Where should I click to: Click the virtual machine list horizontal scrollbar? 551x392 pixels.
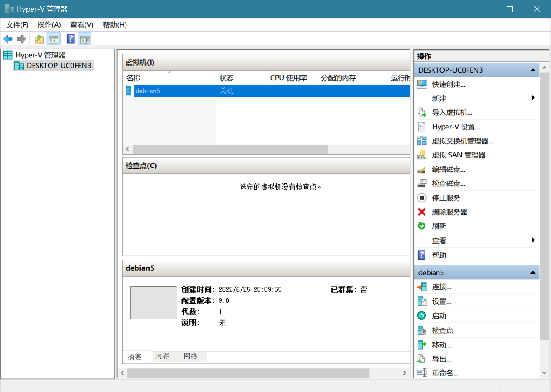(x=230, y=149)
